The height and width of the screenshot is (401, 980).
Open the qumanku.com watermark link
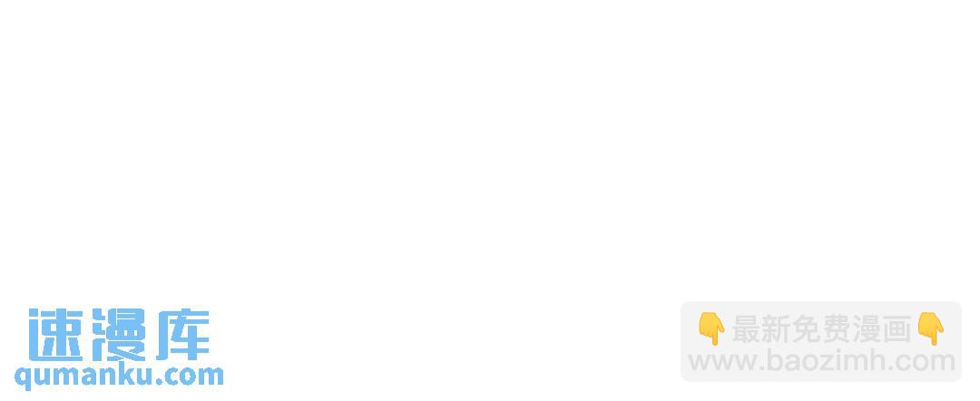pyautogui.click(x=119, y=377)
